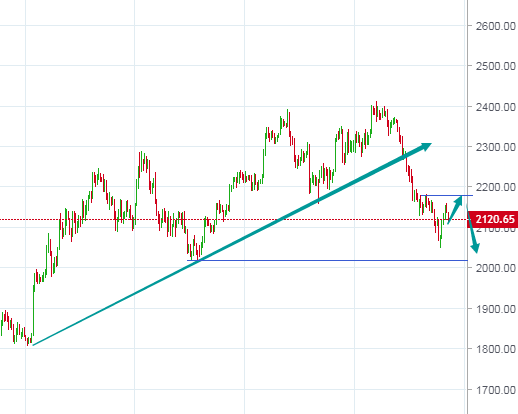The image size is (518, 414).
Task: Click the red dotted current price line
Action: point(233,219)
